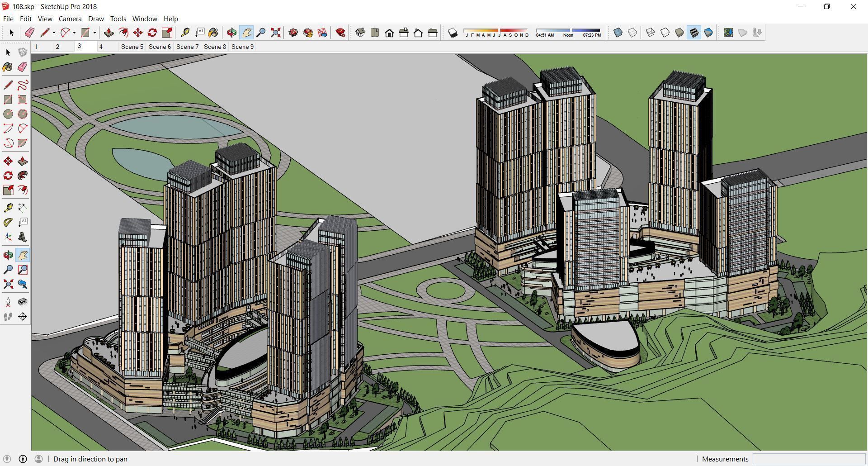
Task: Select the Eraser tool in top toolbar
Action: [29, 33]
